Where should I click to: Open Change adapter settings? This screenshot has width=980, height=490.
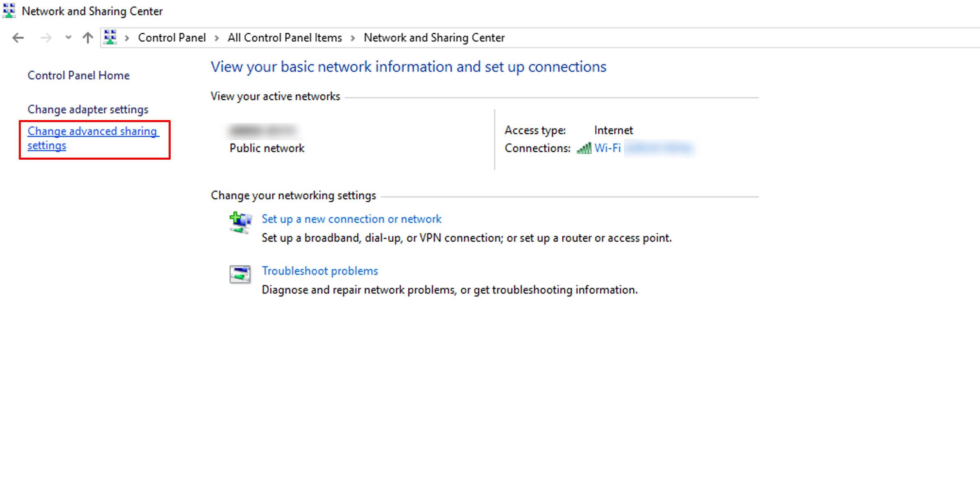click(x=88, y=109)
